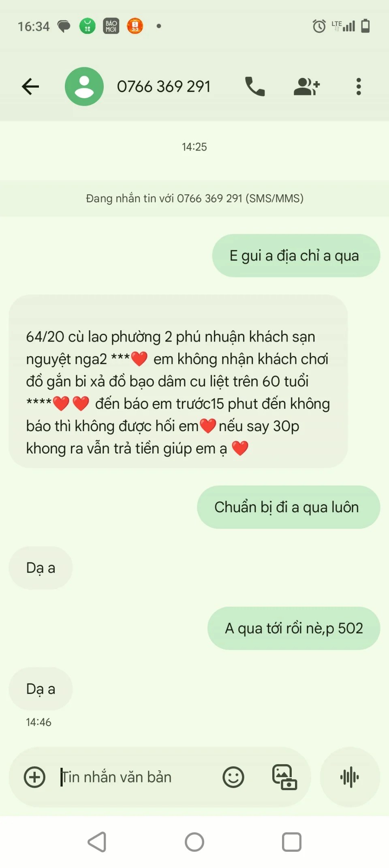
Task: Select the long address message bubble
Action: point(178,381)
